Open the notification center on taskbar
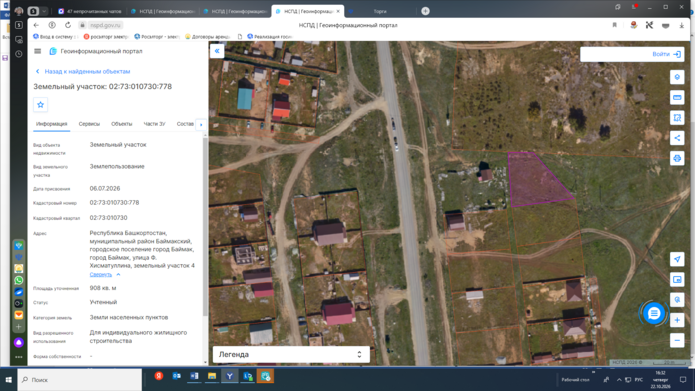The height and width of the screenshot is (391, 695). point(683,380)
